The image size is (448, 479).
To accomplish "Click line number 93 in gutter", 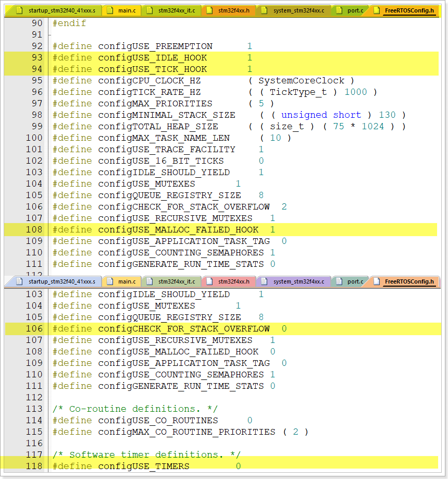I will click(x=37, y=58).
